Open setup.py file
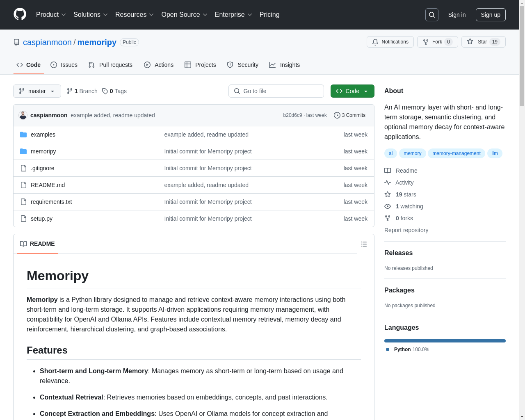The height and width of the screenshot is (420, 525). pos(41,219)
